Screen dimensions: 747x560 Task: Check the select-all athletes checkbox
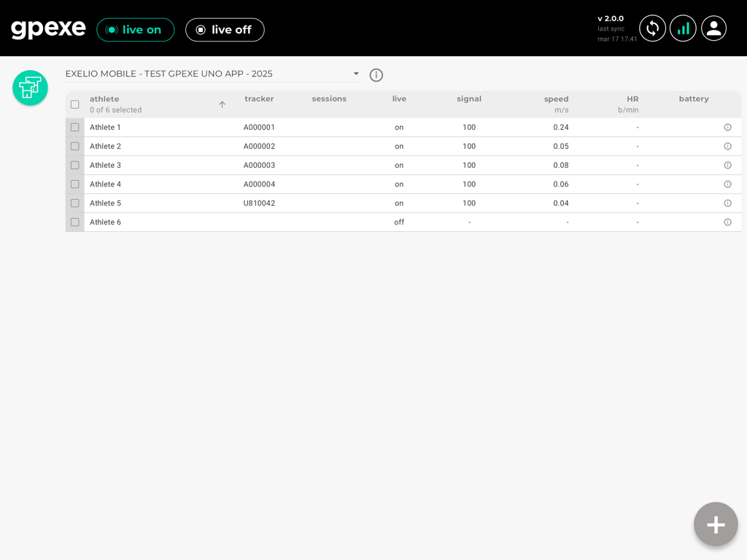point(74,104)
